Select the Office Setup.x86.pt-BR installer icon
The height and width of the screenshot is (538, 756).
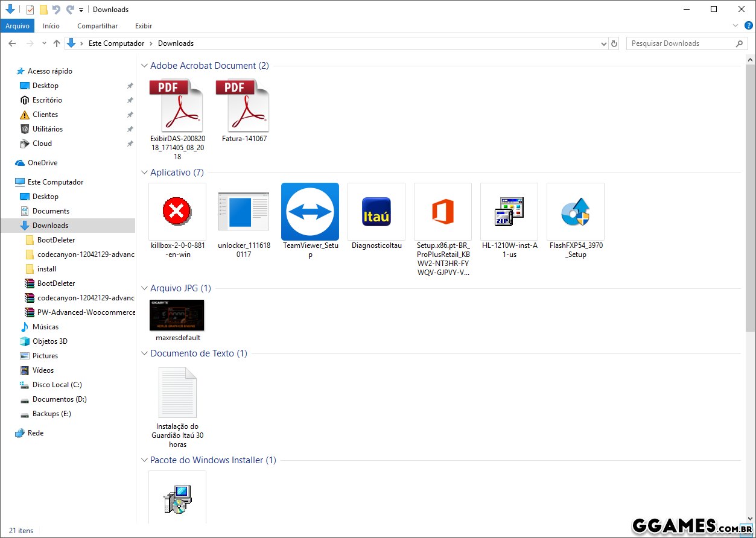(442, 212)
